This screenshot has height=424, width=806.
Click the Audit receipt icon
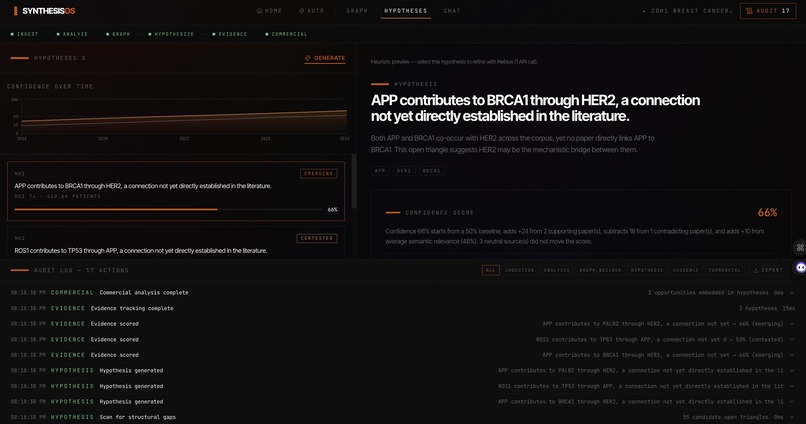click(x=749, y=11)
